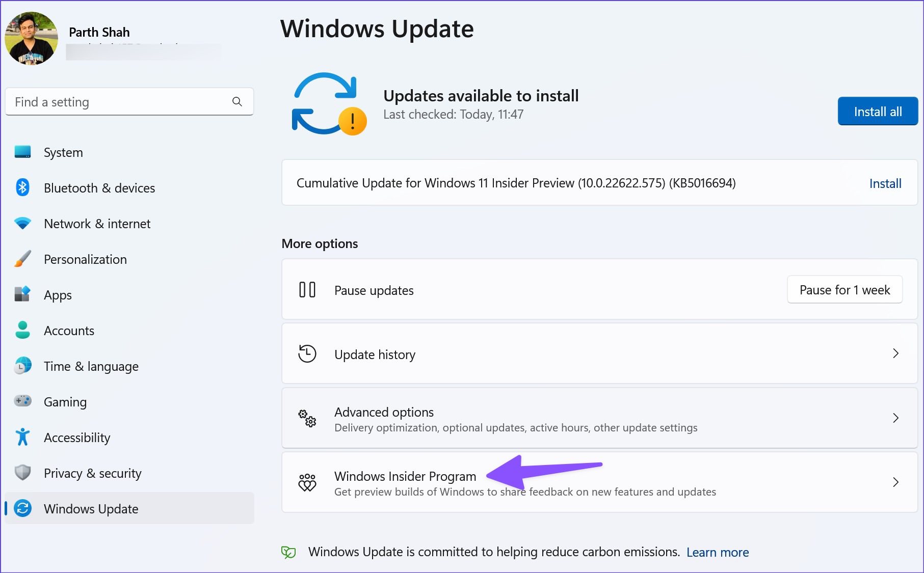The width and height of the screenshot is (924, 573).
Task: Click the search magnifier icon
Action: tap(237, 101)
